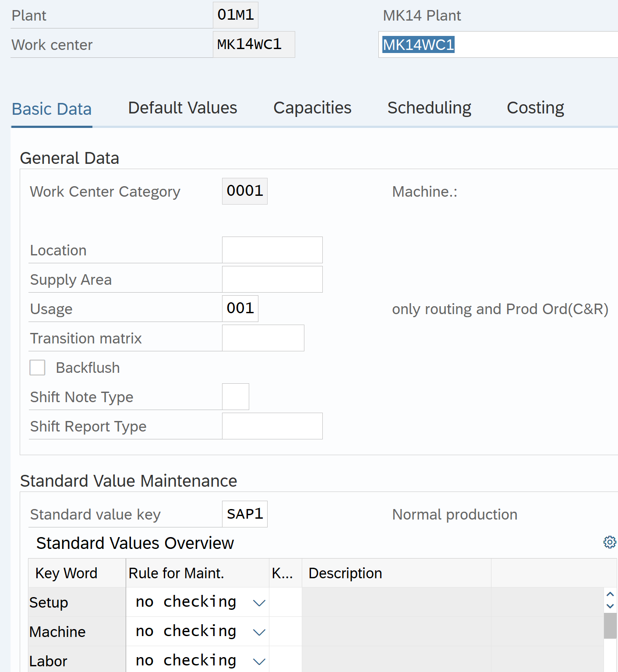Open Machine rule for maintenance dropdown

[x=259, y=632]
